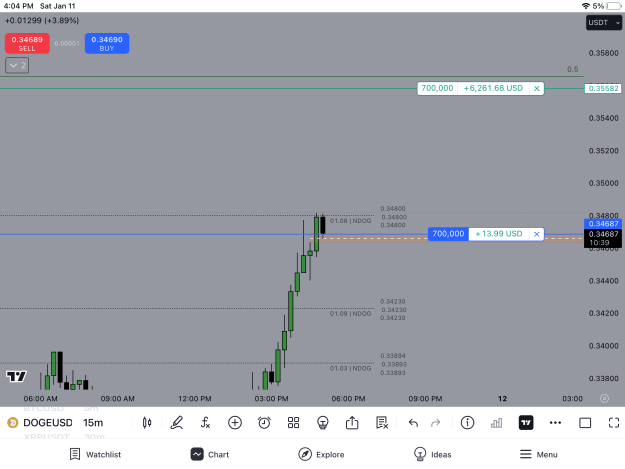The image size is (625, 469).
Task: Undo the last chart action
Action: tap(413, 423)
